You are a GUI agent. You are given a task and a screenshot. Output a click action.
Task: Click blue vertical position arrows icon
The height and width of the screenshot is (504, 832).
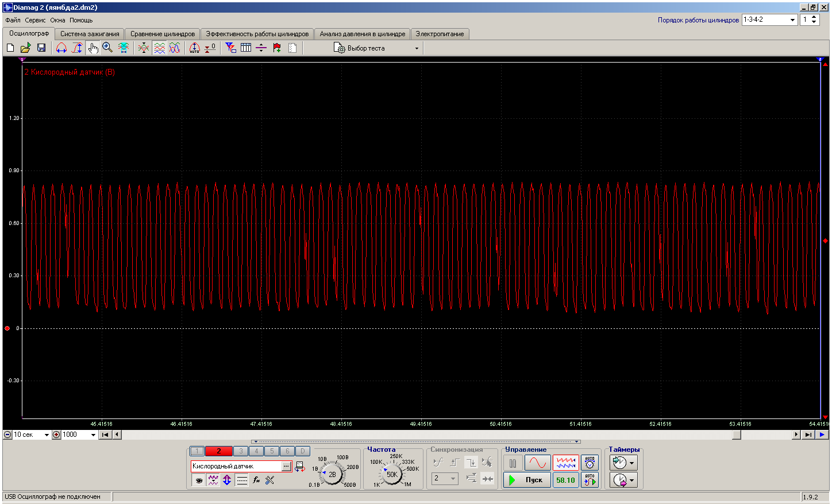pyautogui.click(x=228, y=480)
